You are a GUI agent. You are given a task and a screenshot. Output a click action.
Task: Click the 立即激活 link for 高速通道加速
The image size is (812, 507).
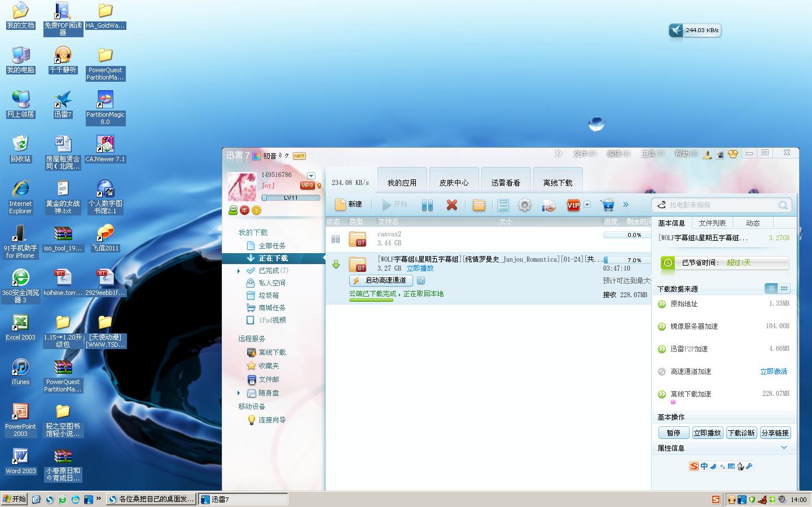point(774,372)
